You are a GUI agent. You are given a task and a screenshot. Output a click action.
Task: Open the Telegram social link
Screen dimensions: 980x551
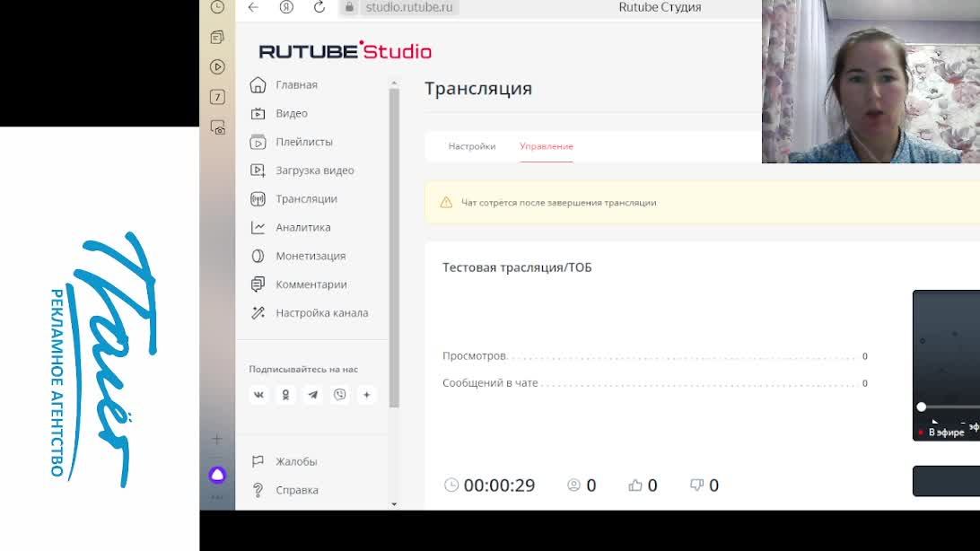click(x=313, y=395)
